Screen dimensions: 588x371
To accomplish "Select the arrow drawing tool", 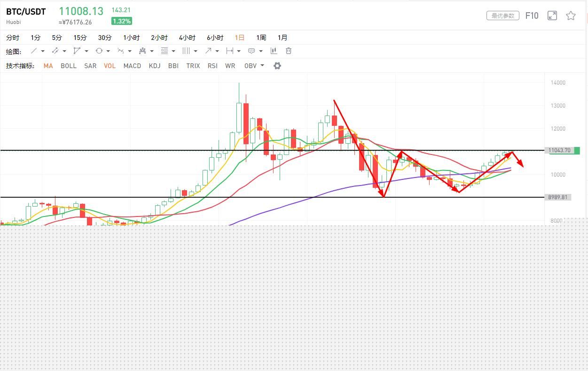I will tap(208, 51).
